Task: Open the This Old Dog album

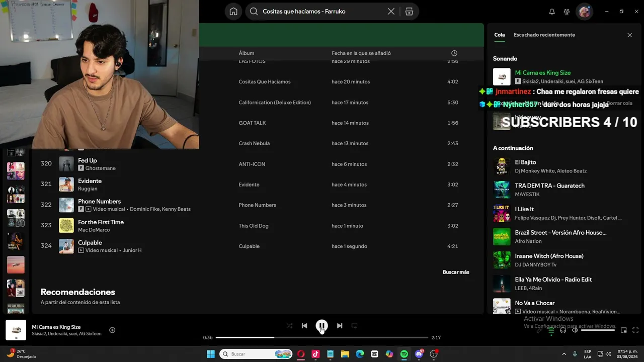Action: [x=254, y=226]
